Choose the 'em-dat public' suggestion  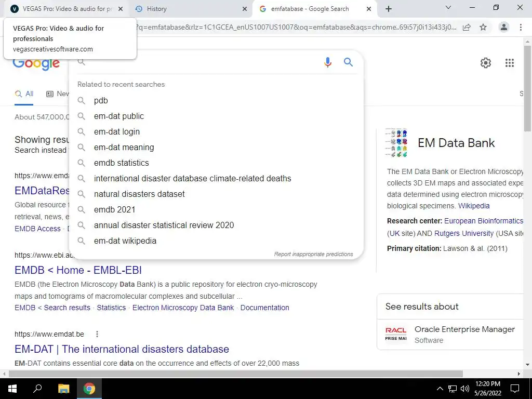coord(216,116)
